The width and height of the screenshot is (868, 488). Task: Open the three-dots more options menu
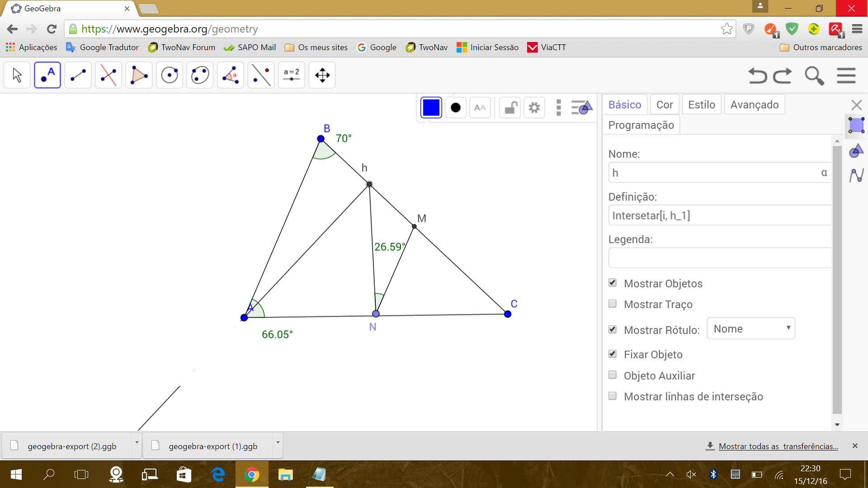pos(559,108)
